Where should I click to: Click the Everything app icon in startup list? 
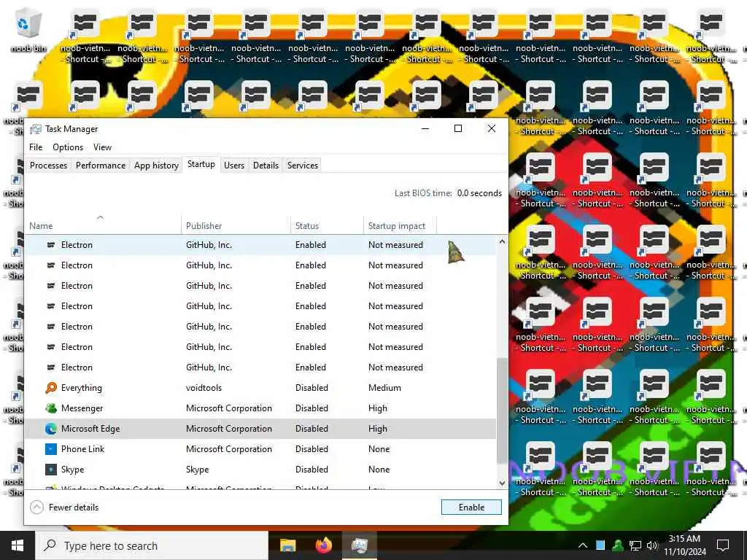pyautogui.click(x=51, y=388)
